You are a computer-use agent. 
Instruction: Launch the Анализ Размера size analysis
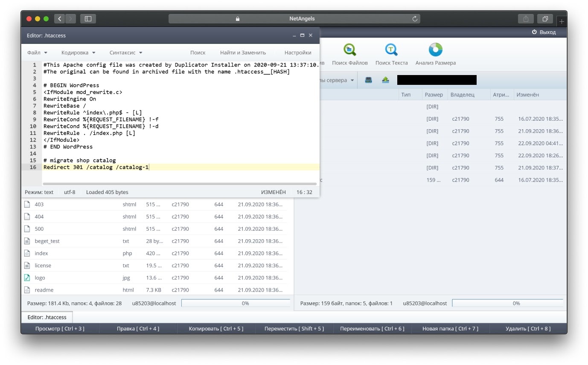[x=435, y=54]
